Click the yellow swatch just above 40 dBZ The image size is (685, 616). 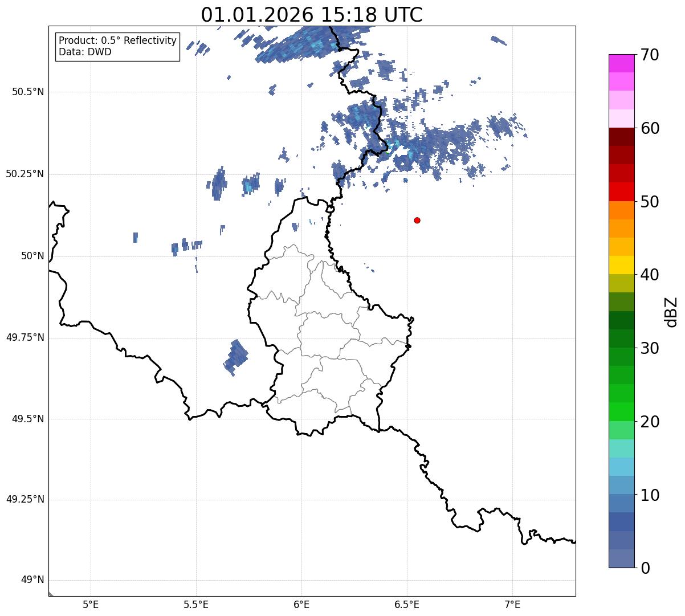tap(621, 265)
